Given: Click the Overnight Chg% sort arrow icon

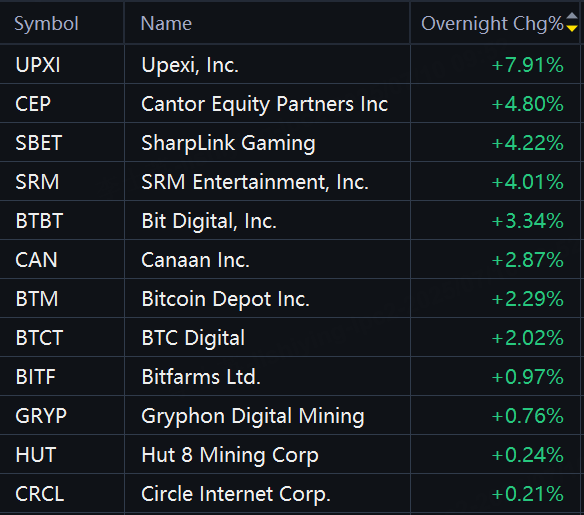Looking at the screenshot, I should 572,22.
